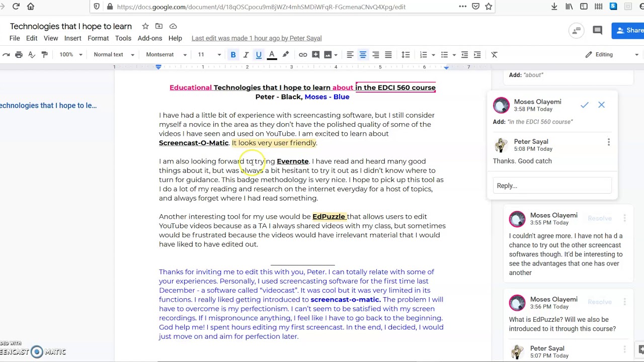
Task: Open the View menu
Action: pos(51,38)
